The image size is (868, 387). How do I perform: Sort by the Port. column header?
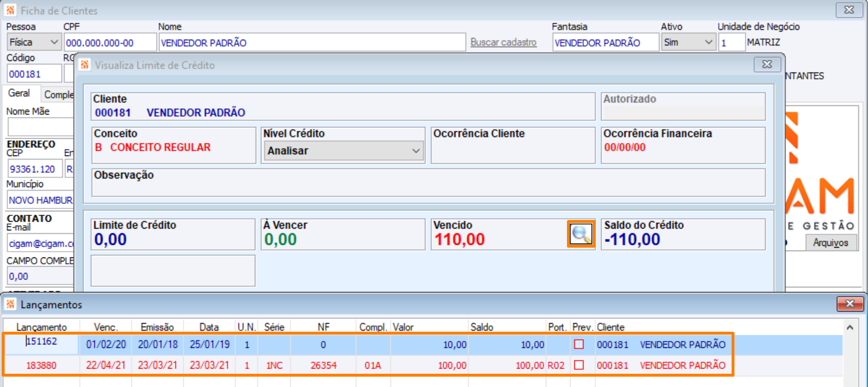[558, 327]
